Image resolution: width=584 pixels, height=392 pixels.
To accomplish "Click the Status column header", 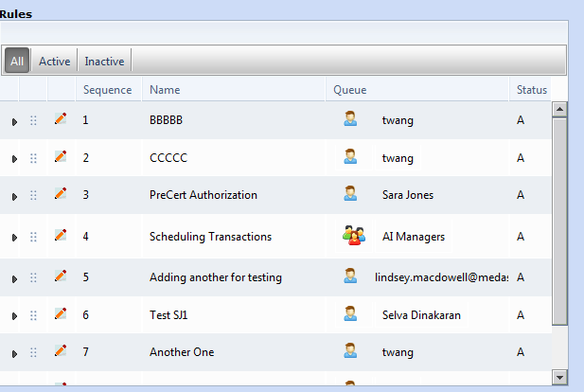I will [531, 90].
